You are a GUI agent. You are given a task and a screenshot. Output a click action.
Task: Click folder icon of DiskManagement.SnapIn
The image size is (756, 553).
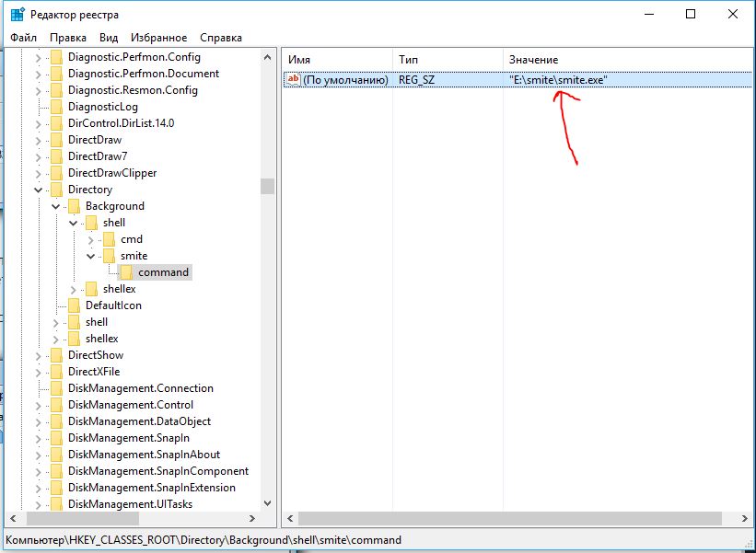tap(57, 438)
